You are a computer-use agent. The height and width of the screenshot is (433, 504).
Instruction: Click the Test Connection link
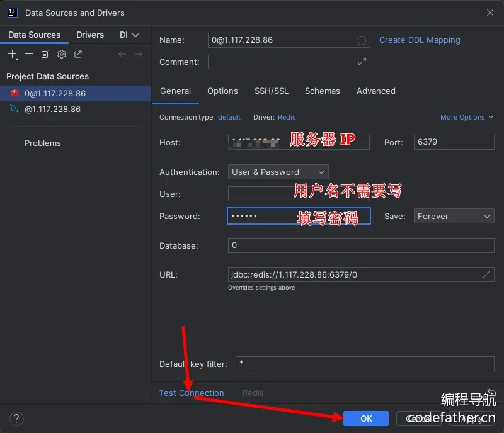(191, 393)
